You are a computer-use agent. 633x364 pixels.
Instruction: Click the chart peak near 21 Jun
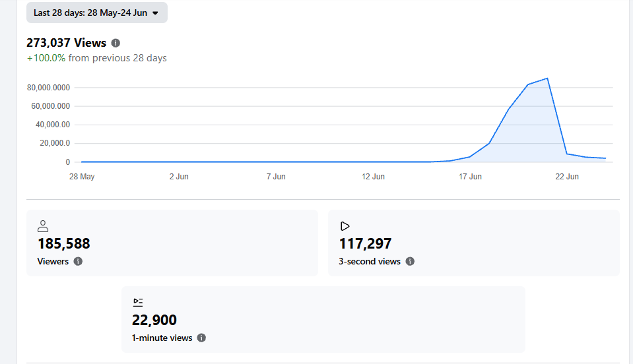[x=547, y=78]
